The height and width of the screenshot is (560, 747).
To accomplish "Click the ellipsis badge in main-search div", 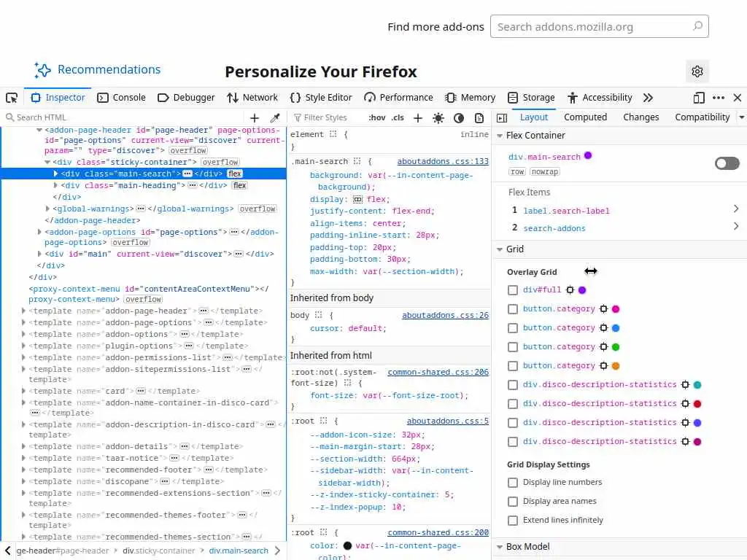I will tap(187, 174).
